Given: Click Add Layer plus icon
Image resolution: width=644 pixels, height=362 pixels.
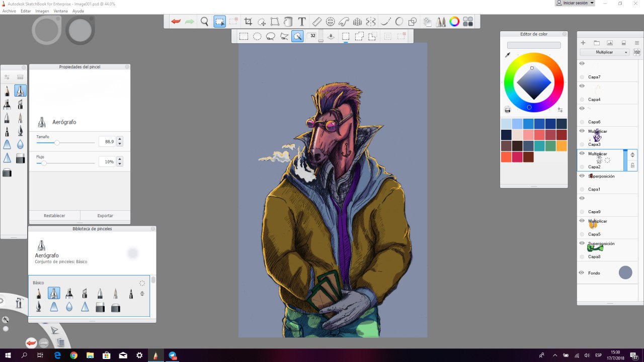Looking at the screenshot, I should [583, 43].
